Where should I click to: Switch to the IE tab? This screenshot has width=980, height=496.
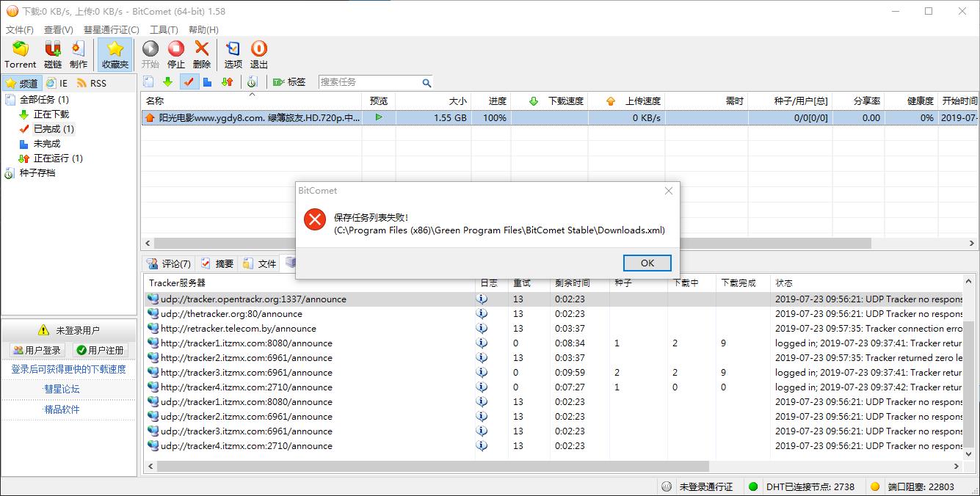point(57,83)
